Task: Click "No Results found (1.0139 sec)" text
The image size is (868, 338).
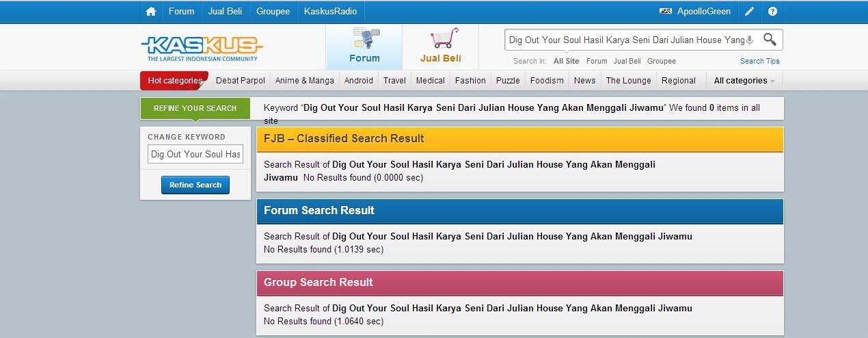Action: tap(324, 250)
